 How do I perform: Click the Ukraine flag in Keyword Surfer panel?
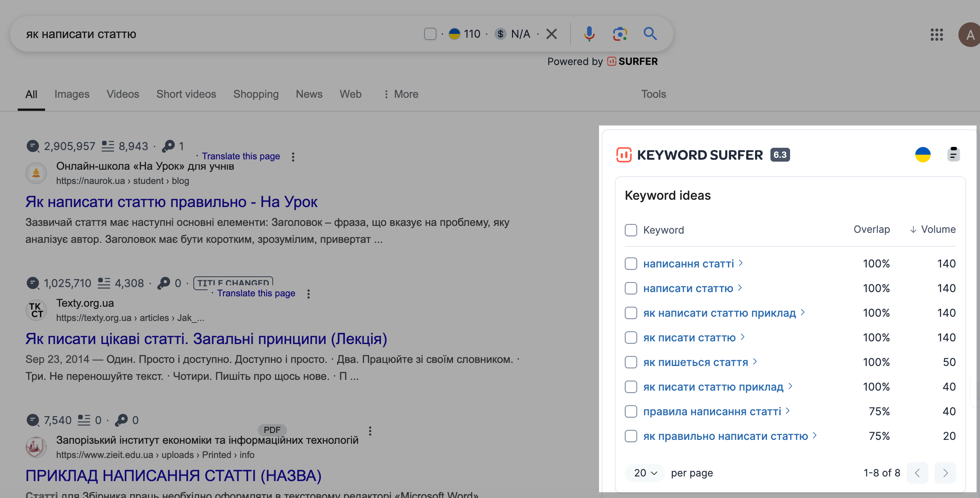point(923,155)
